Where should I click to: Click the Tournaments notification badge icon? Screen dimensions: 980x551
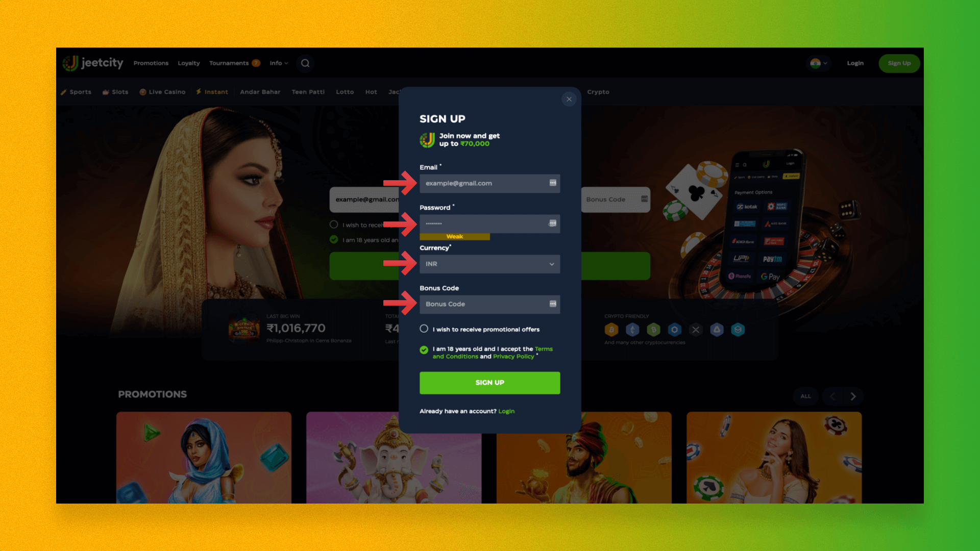pyautogui.click(x=255, y=63)
